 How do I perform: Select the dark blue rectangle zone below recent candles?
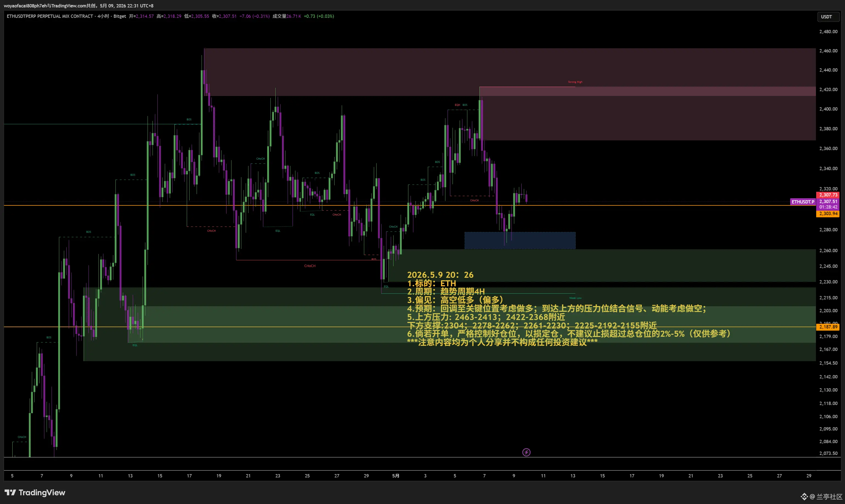coord(520,240)
